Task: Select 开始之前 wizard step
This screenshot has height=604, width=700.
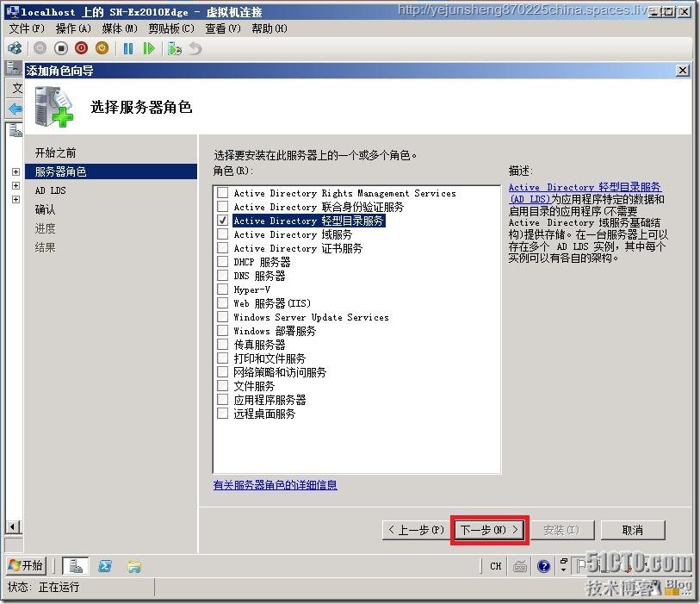Action: coord(55,153)
